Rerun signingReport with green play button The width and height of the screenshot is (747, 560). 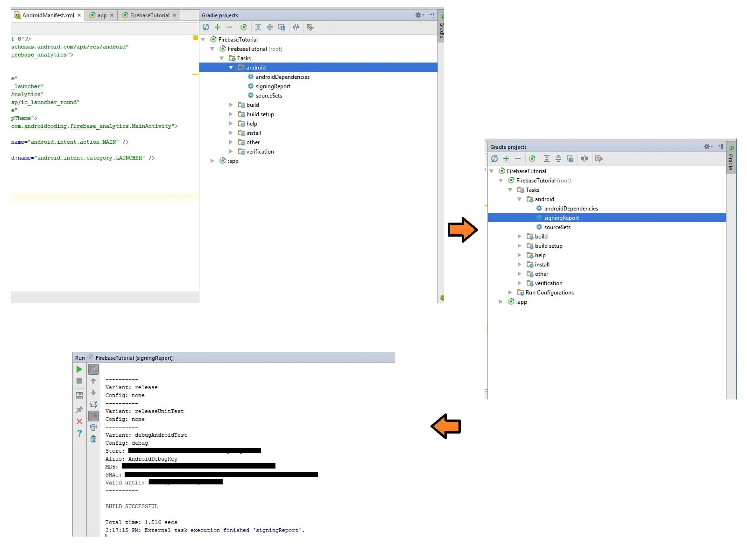click(x=79, y=369)
